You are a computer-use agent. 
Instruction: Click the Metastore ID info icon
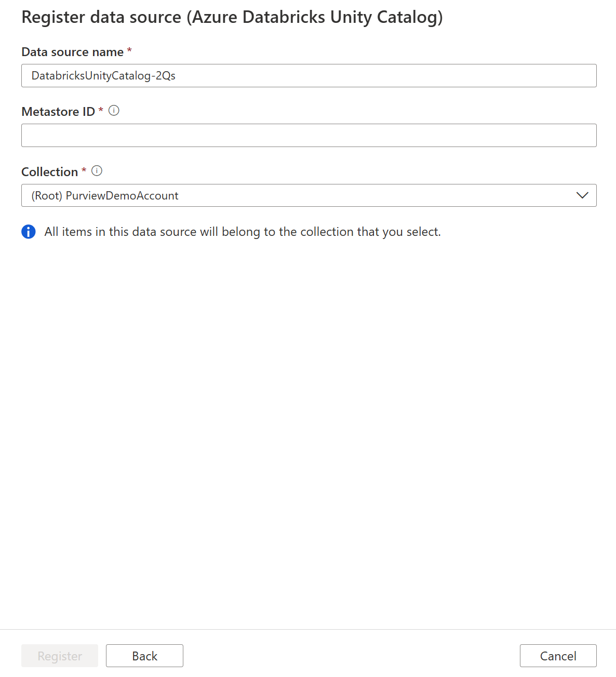pyautogui.click(x=114, y=110)
